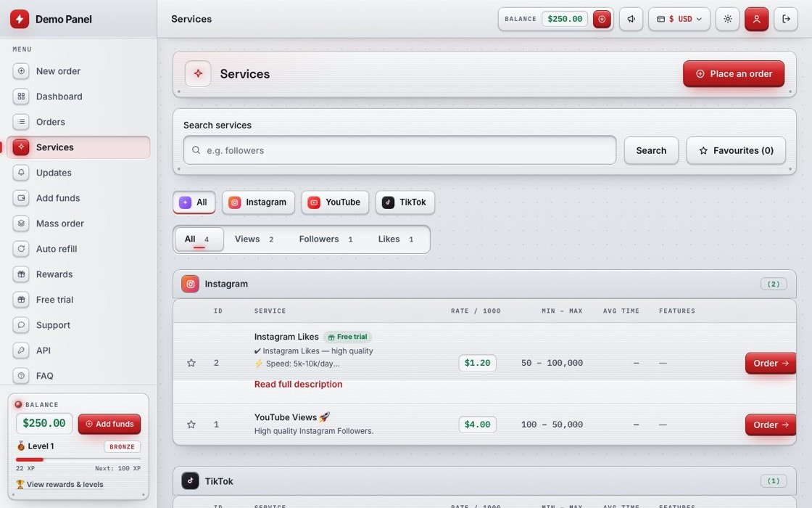Click the $4.00 rate value

pos(478,425)
